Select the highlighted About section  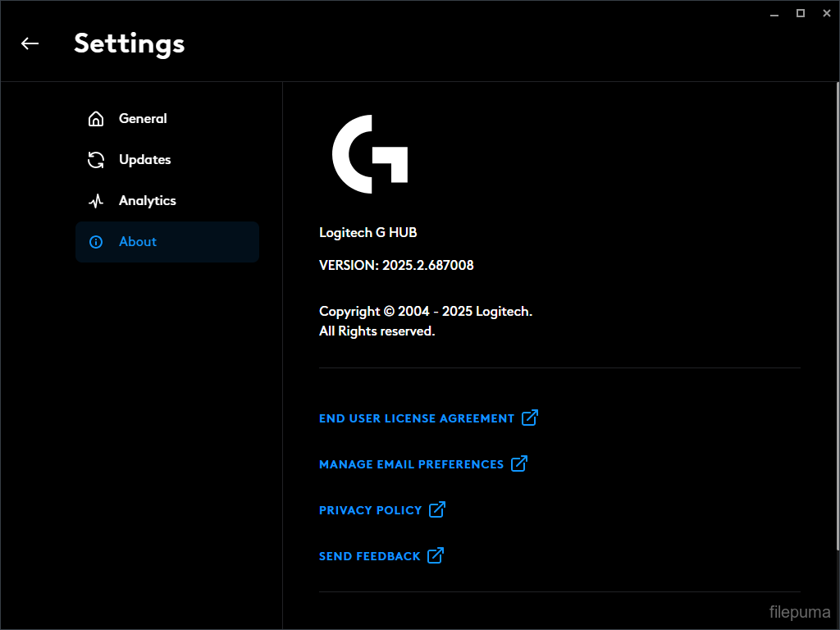138,241
